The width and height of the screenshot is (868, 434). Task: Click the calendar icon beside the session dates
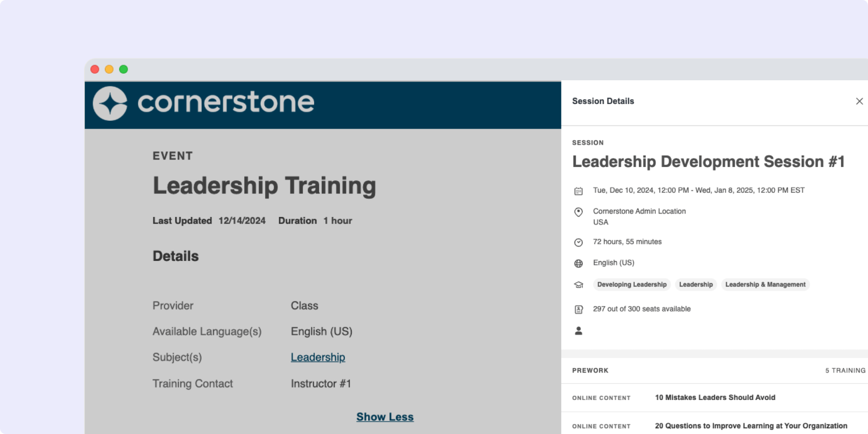pyautogui.click(x=579, y=190)
